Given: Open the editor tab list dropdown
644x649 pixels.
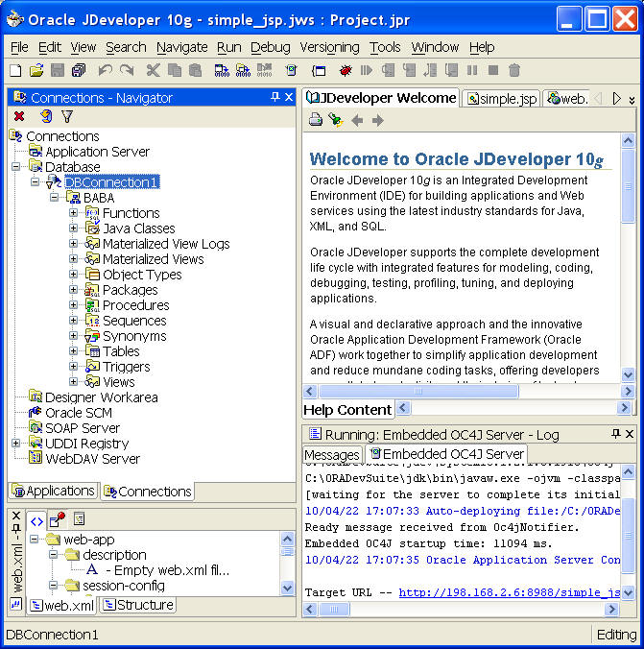Looking at the screenshot, I should click(632, 100).
